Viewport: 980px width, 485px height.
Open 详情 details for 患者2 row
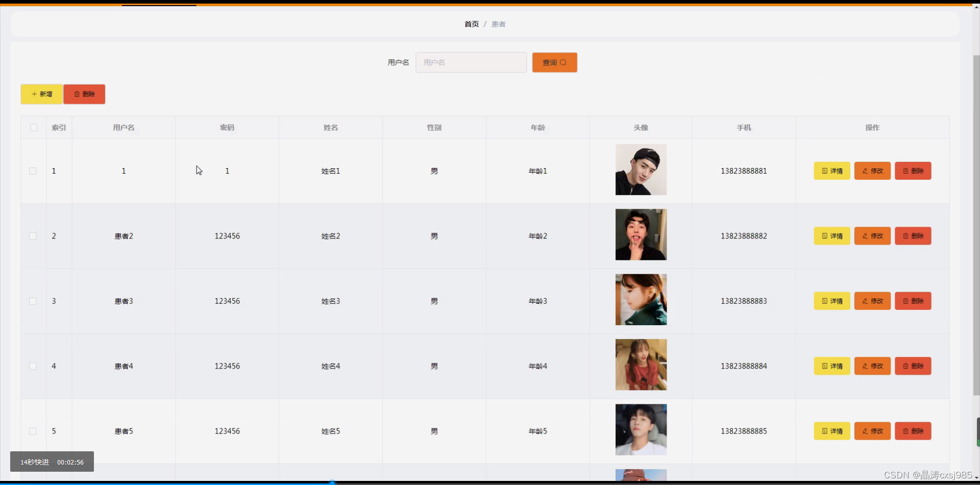[x=832, y=236]
